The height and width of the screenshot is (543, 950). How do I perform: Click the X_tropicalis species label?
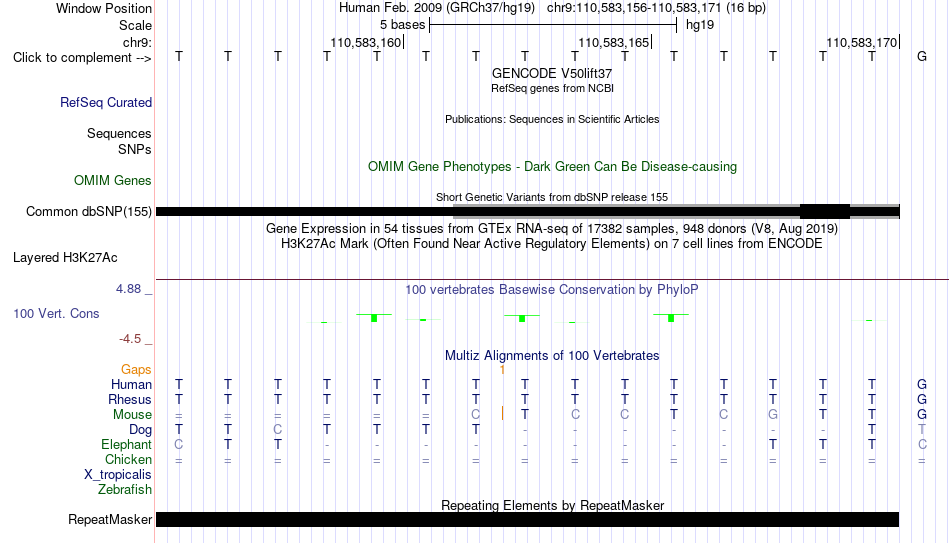[x=118, y=475]
